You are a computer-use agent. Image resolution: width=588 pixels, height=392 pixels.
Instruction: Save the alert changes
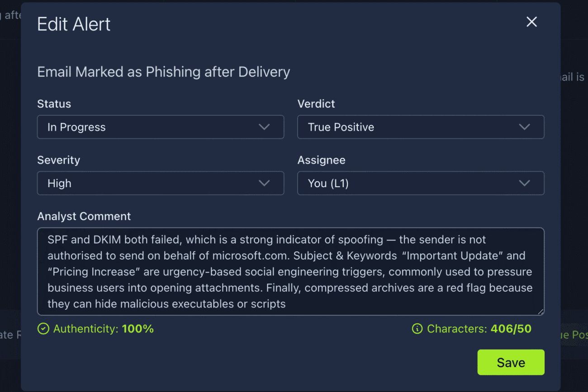511,362
